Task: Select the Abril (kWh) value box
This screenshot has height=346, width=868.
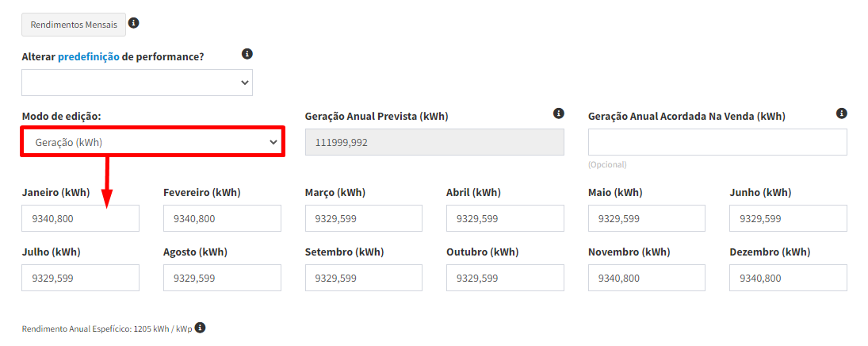Action: pos(505,218)
